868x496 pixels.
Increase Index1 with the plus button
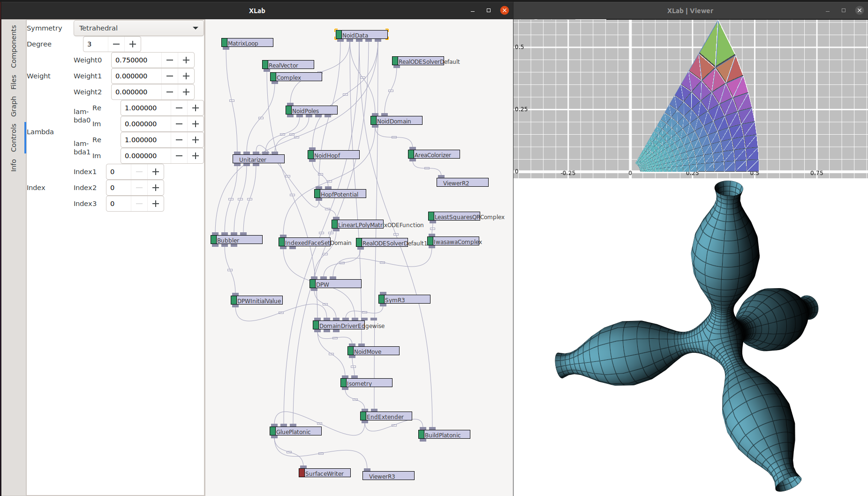click(156, 172)
